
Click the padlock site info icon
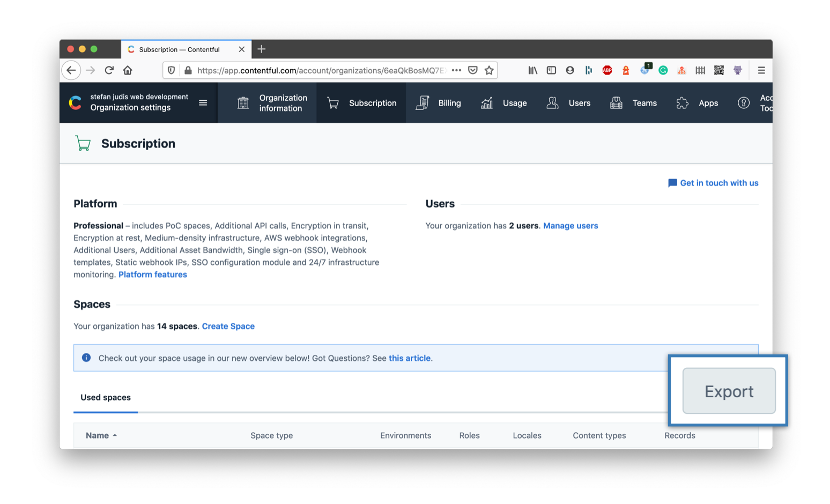(x=188, y=70)
